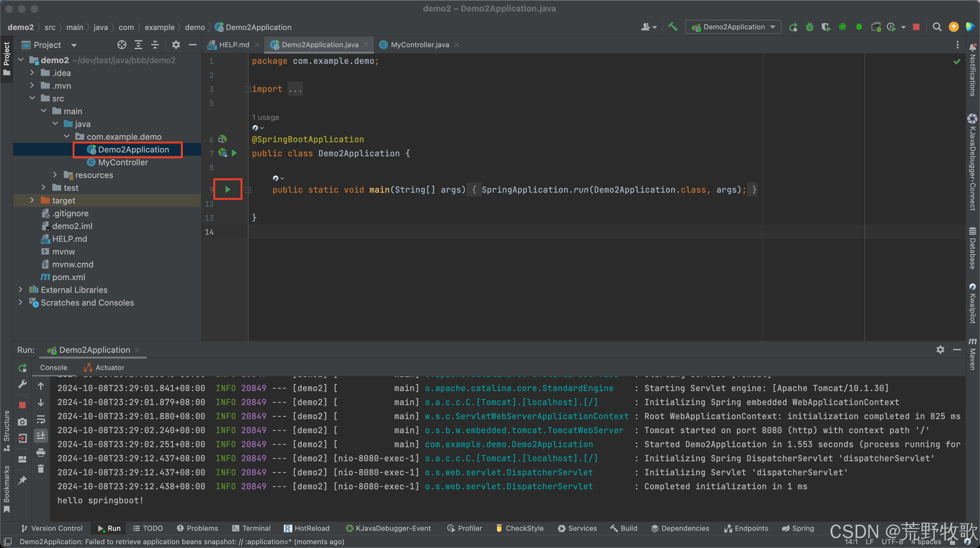
Task: Clear all console output with trash icon
Action: pos(41,468)
